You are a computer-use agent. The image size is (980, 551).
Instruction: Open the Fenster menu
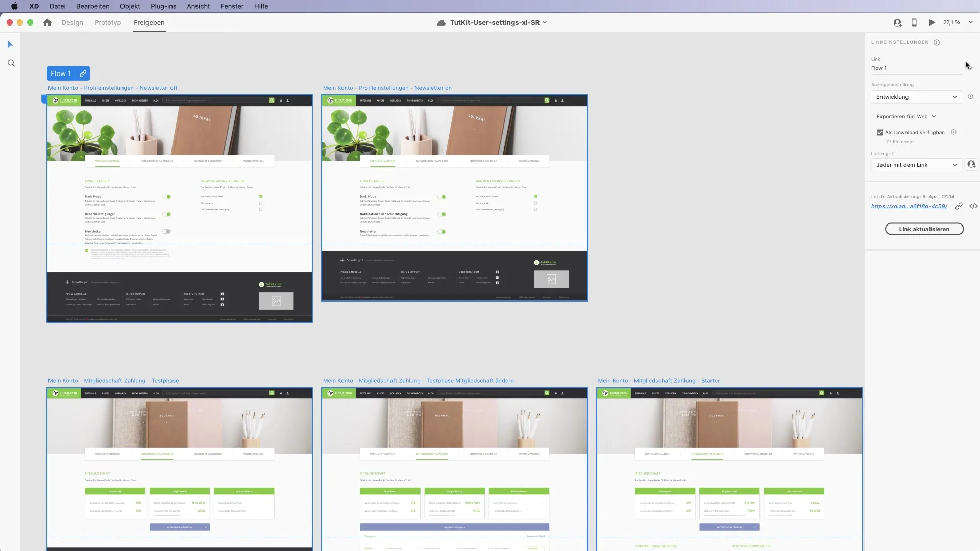232,6
